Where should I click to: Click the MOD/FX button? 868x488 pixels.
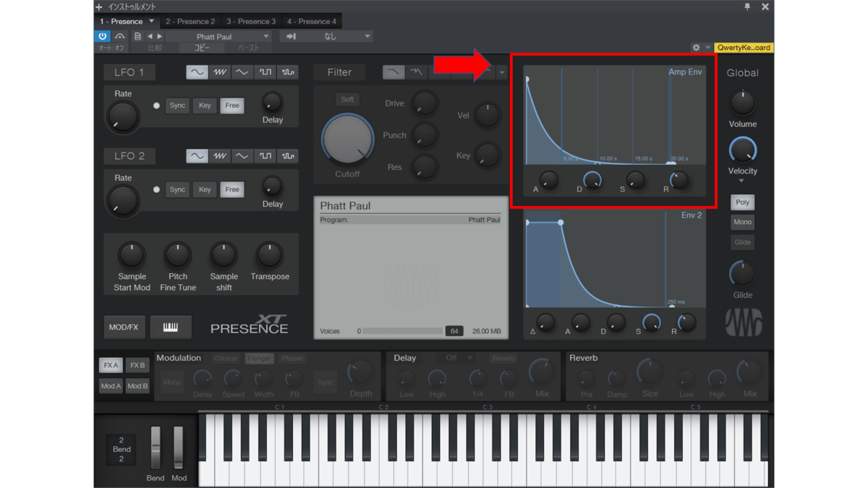124,328
